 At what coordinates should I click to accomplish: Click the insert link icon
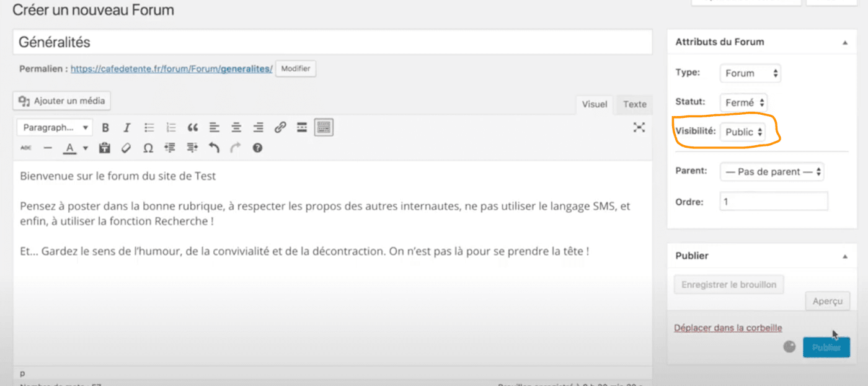(280, 128)
